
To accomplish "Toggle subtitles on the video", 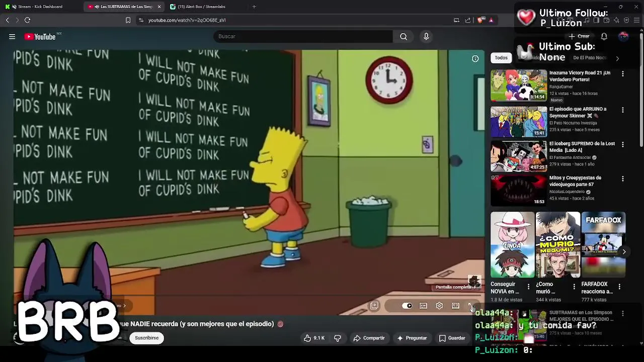I will (423, 306).
